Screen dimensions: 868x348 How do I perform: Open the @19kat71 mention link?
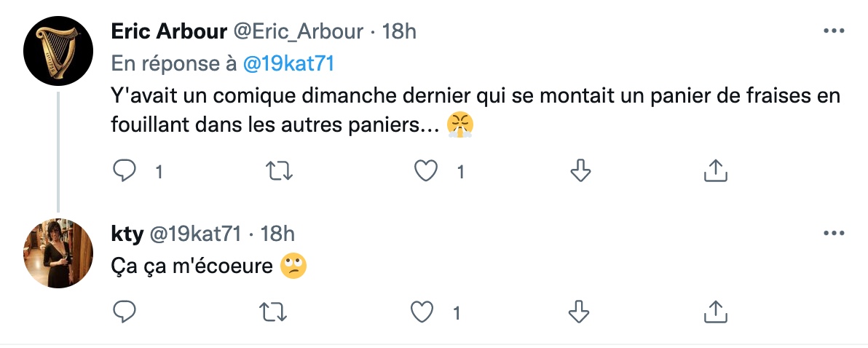[288, 64]
